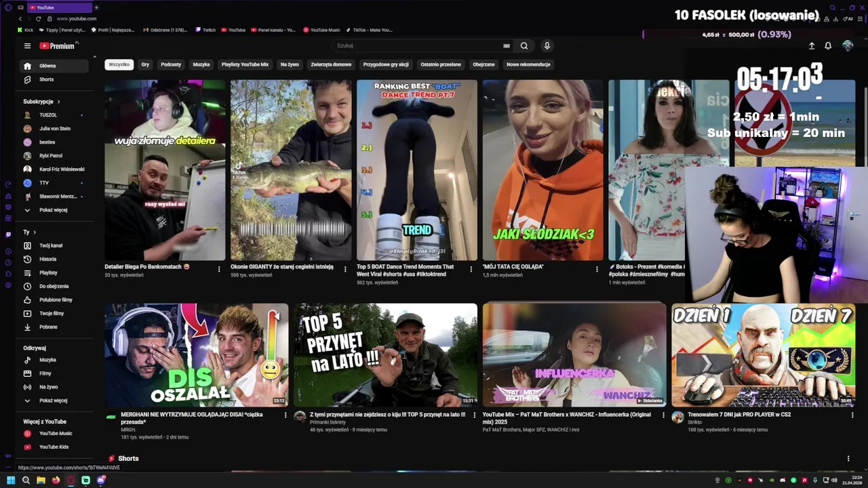868x488 pixels.
Task: Open Shorts shelf three-dot menu
Action: [x=848, y=459]
